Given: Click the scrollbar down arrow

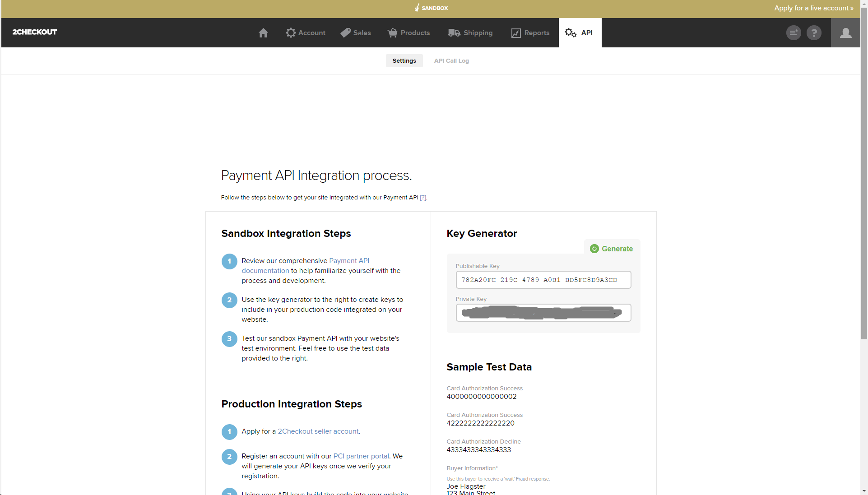Looking at the screenshot, I should pyautogui.click(x=864, y=491).
